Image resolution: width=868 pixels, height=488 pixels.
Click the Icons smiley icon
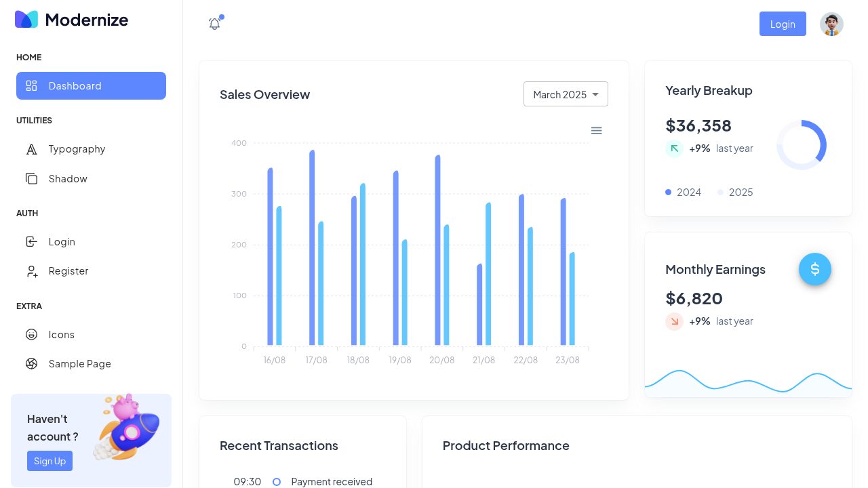(31, 335)
